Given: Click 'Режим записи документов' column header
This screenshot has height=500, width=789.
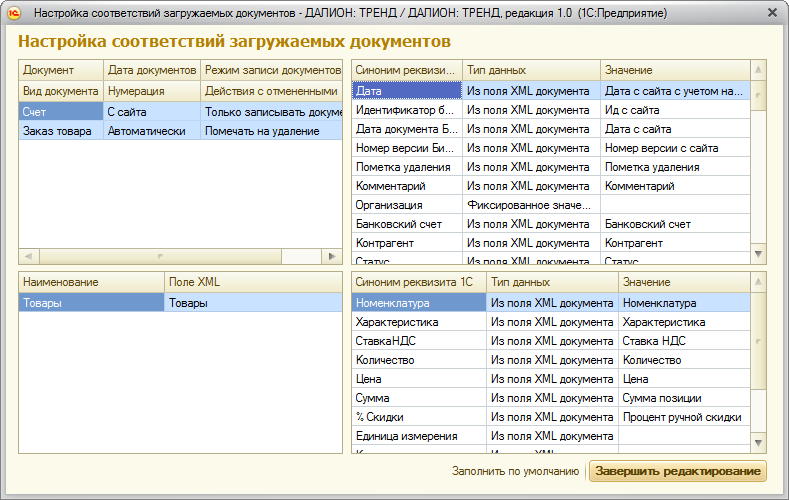Looking at the screenshot, I should 271,70.
